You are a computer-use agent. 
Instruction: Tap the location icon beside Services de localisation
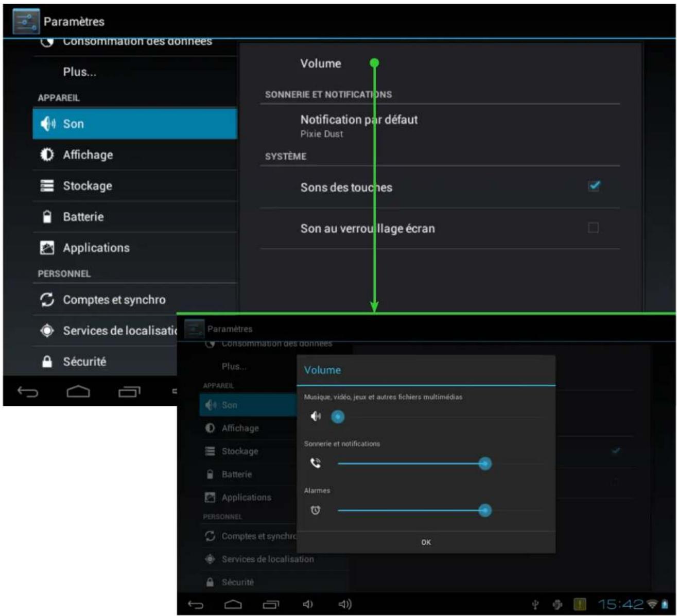coord(47,330)
